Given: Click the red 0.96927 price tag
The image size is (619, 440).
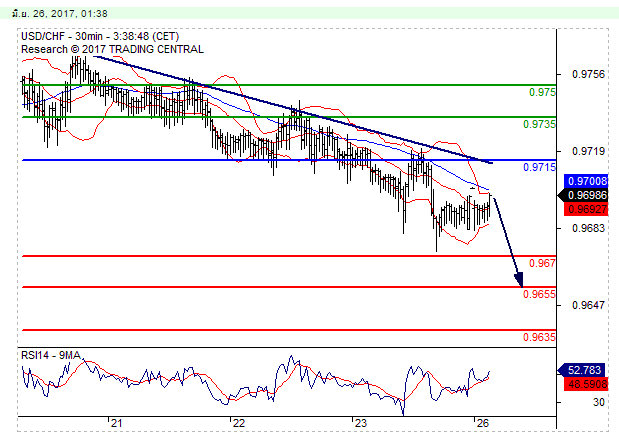Looking at the screenshot, I should coord(586,209).
